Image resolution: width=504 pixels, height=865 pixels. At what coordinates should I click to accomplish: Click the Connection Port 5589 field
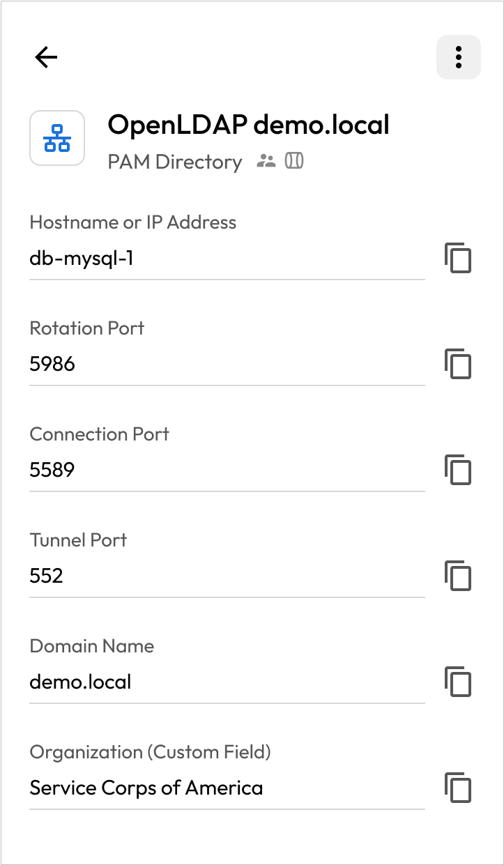pos(227,470)
